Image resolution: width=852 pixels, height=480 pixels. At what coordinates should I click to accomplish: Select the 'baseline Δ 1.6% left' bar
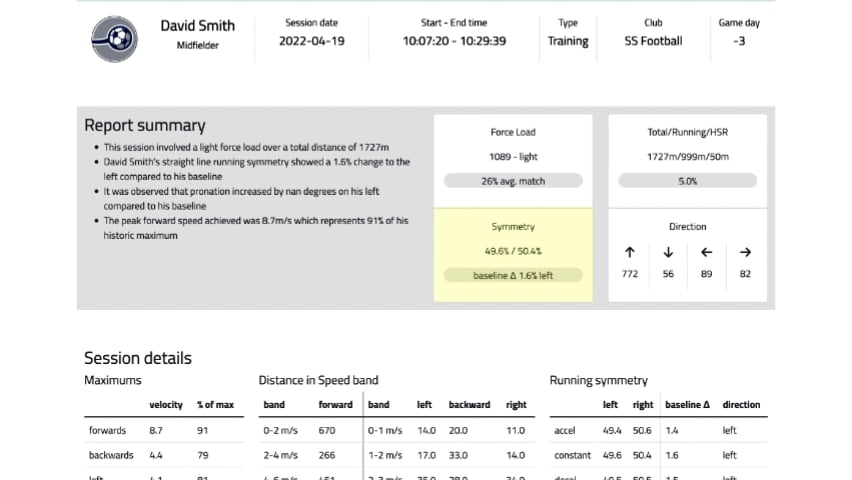pos(513,276)
